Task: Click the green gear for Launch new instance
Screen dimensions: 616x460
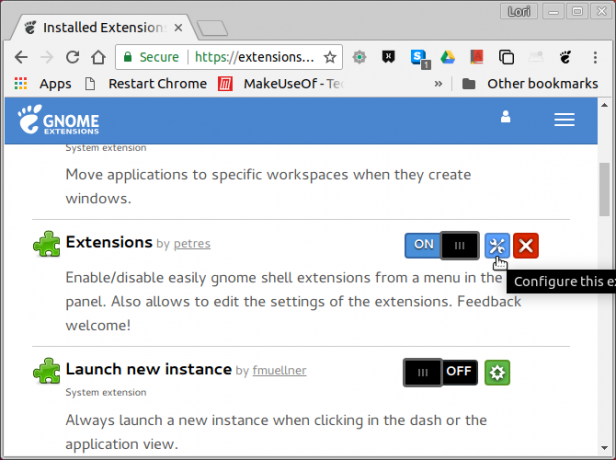Action: tap(497, 372)
